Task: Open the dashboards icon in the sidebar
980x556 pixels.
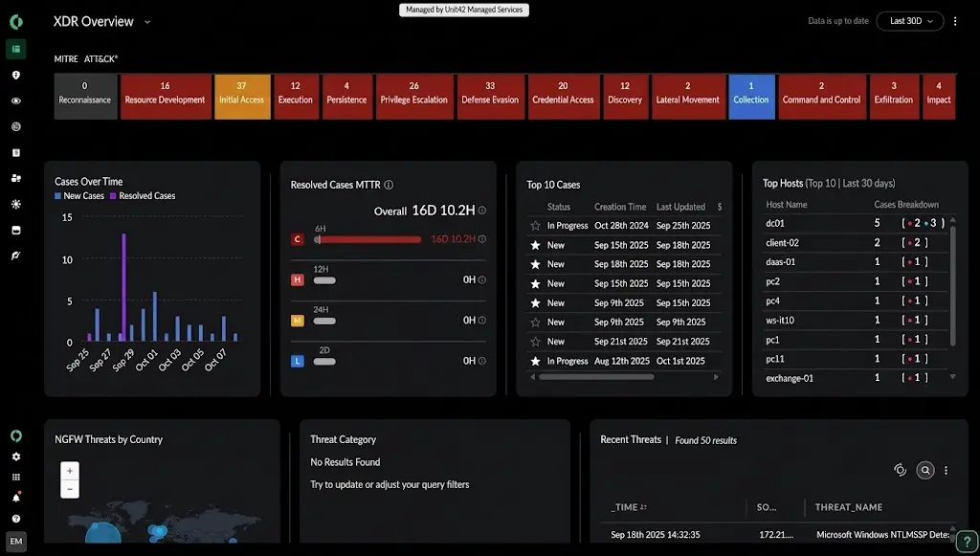Action: pyautogui.click(x=16, y=49)
